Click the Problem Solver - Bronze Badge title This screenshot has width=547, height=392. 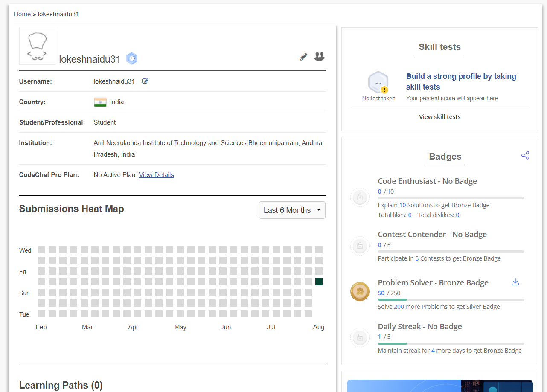[x=433, y=283]
